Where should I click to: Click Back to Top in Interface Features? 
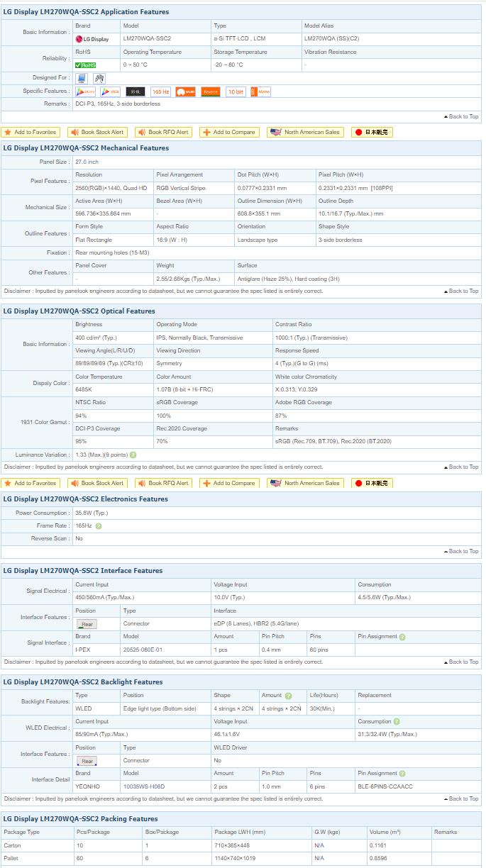point(461,662)
